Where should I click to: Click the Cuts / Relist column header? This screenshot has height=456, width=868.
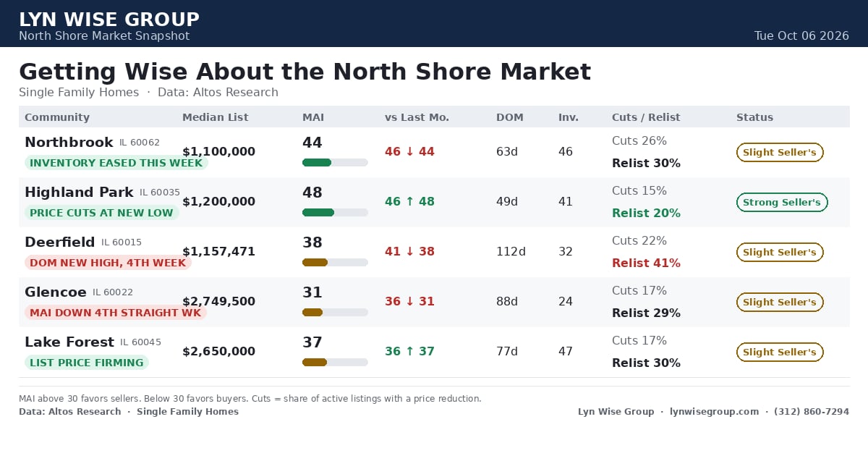646,117
